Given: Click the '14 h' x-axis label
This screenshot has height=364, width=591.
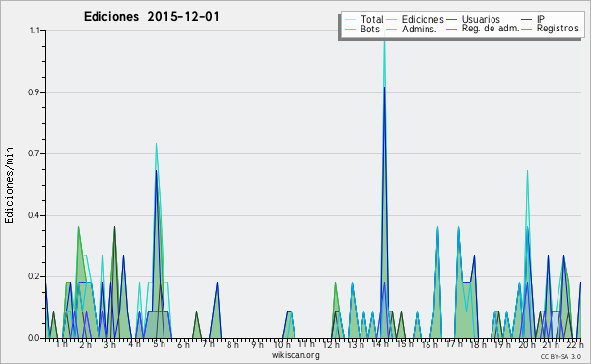Looking at the screenshot, I should (x=380, y=344).
